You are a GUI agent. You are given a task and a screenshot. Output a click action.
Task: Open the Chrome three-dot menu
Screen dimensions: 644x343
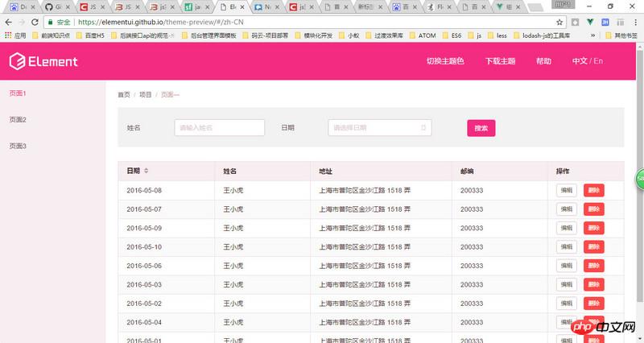click(x=634, y=22)
